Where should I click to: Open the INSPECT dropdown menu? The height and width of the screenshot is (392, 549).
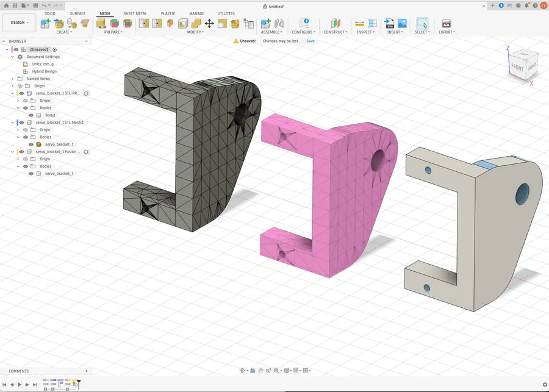(365, 32)
